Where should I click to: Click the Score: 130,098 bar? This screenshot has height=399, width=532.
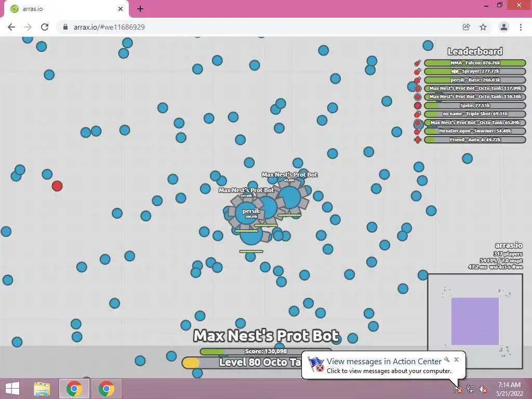[265, 352]
